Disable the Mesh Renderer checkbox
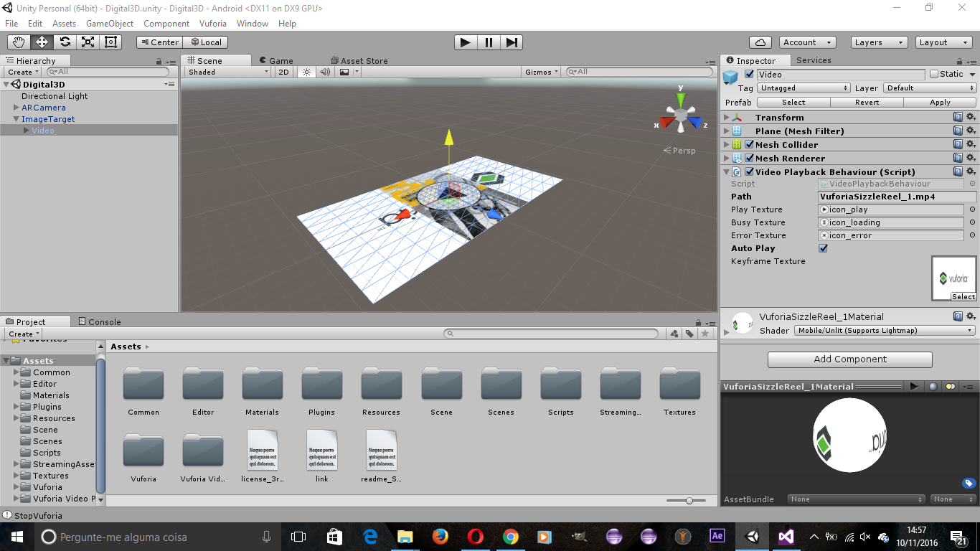The width and height of the screenshot is (980, 551). point(750,158)
